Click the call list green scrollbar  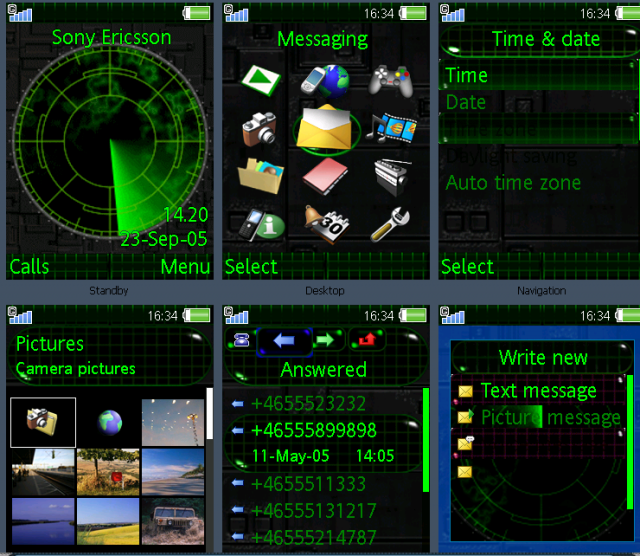(426, 440)
